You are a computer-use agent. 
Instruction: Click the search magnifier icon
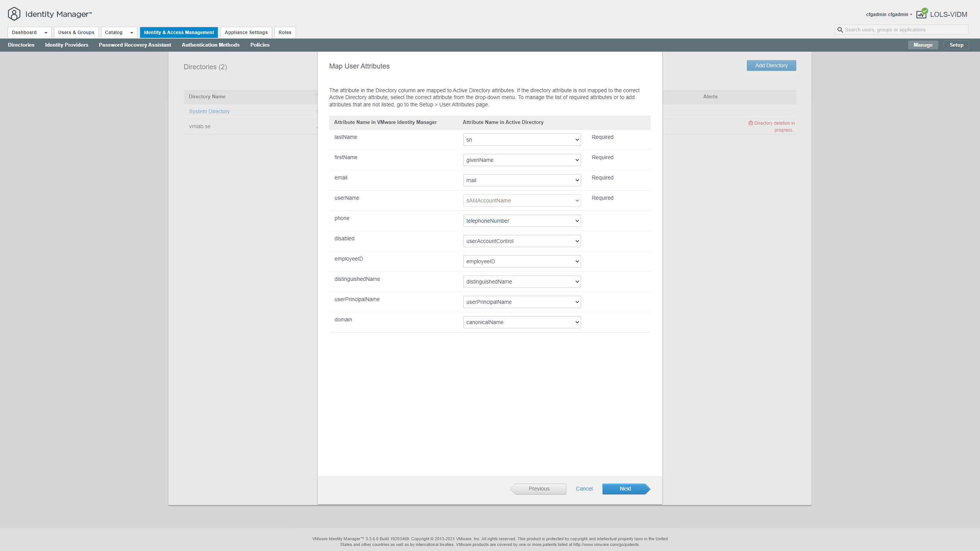[840, 30]
